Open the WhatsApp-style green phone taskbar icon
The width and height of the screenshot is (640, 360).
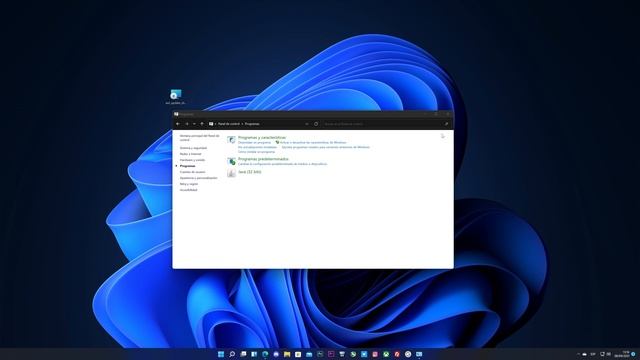pyautogui.click(x=353, y=354)
